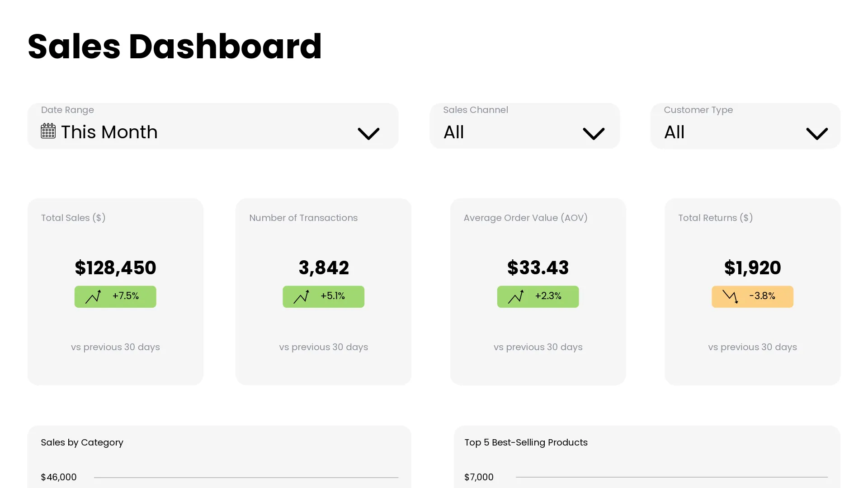The height and width of the screenshot is (488, 868).
Task: Click the 3,842 transactions figure
Action: [324, 267]
